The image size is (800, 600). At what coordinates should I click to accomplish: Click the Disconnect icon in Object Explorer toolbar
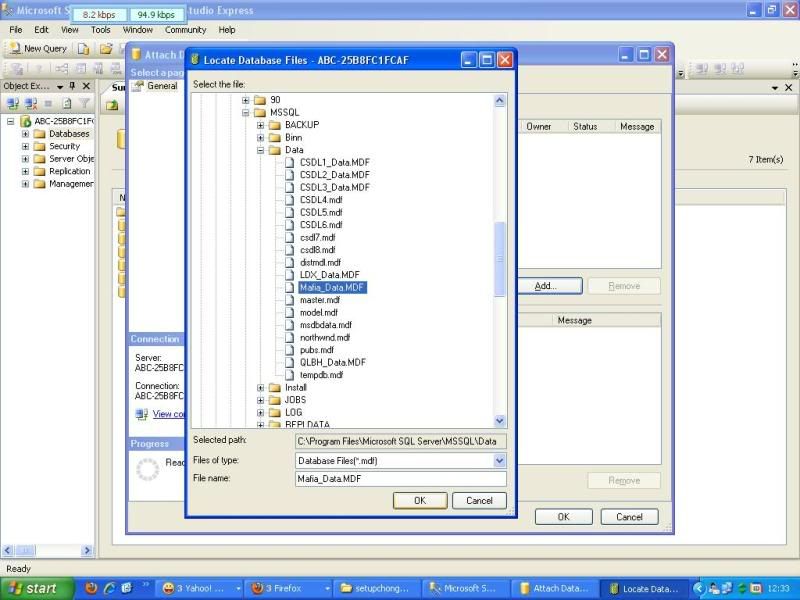click(x=31, y=104)
